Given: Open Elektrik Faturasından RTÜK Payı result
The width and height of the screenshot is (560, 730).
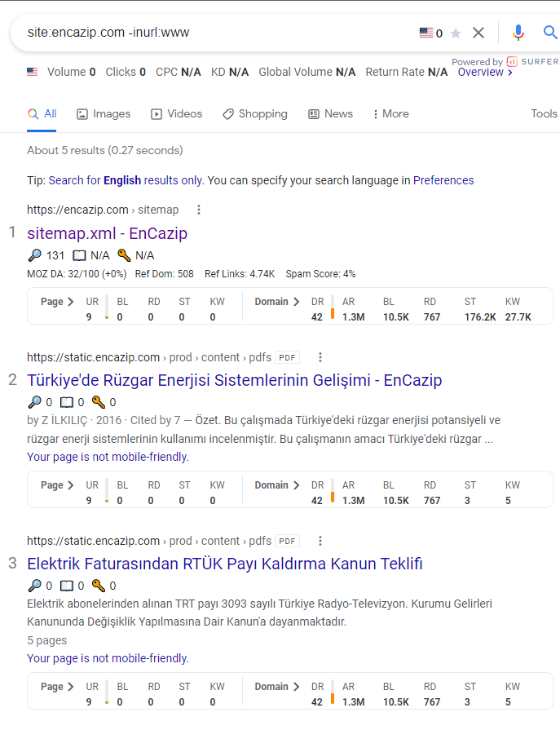Looking at the screenshot, I should pyautogui.click(x=225, y=564).
